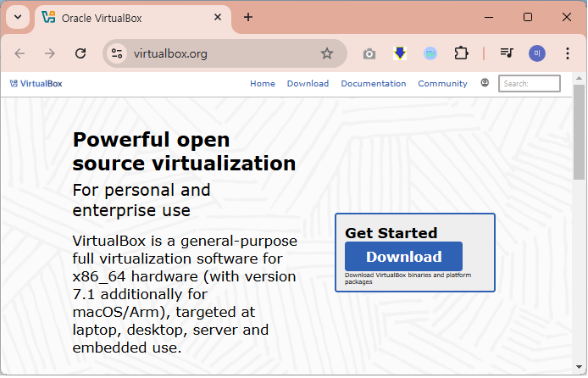Maximize the Chrome window
The width and height of the screenshot is (588, 378).
528,17
